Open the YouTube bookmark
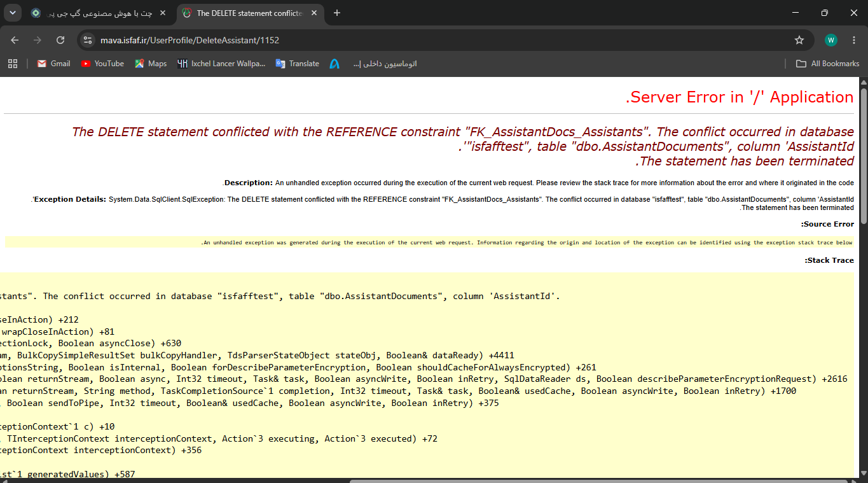 click(x=102, y=64)
